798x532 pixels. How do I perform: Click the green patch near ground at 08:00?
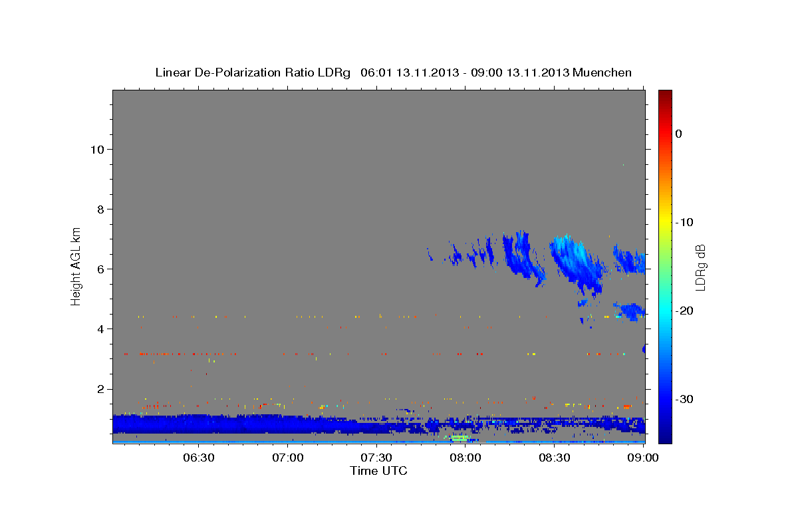[x=460, y=438]
